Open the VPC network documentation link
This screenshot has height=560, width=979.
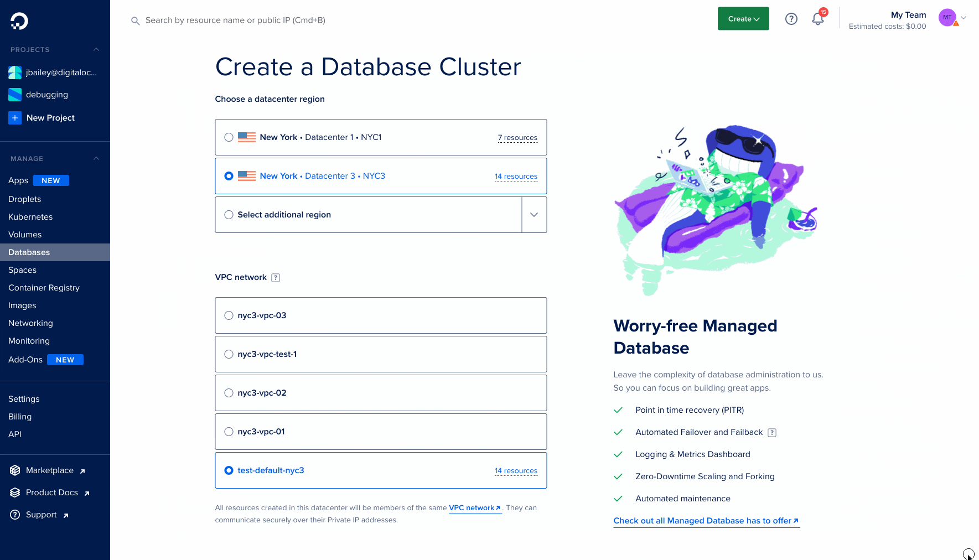tap(475, 508)
